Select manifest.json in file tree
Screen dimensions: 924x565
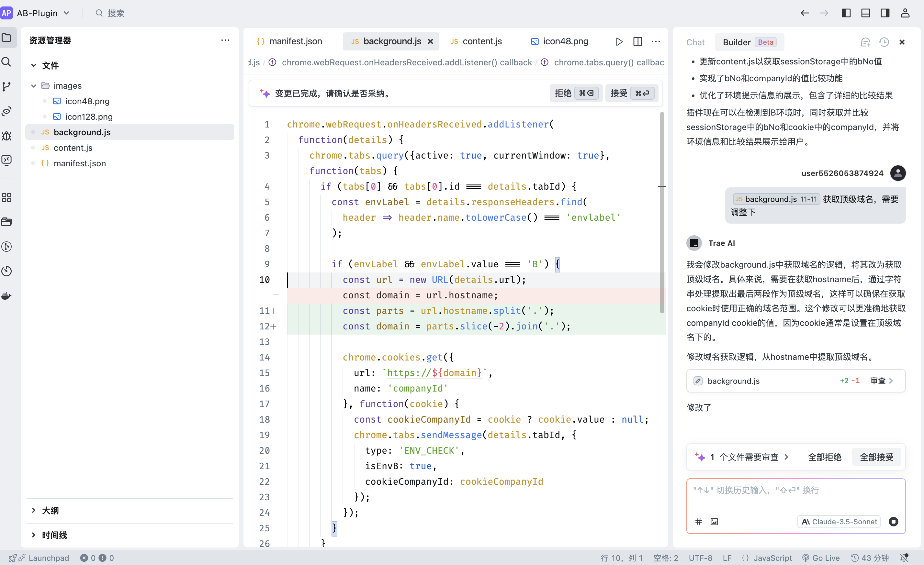click(x=130, y=163)
